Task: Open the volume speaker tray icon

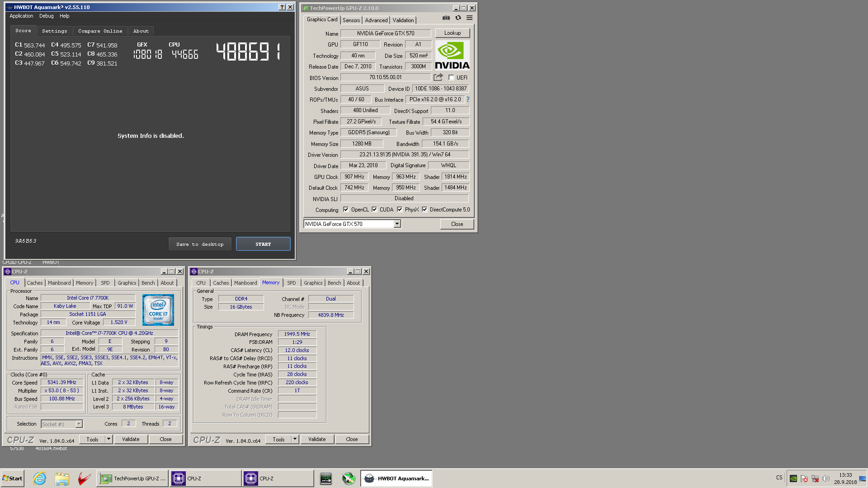Action: (x=826, y=479)
